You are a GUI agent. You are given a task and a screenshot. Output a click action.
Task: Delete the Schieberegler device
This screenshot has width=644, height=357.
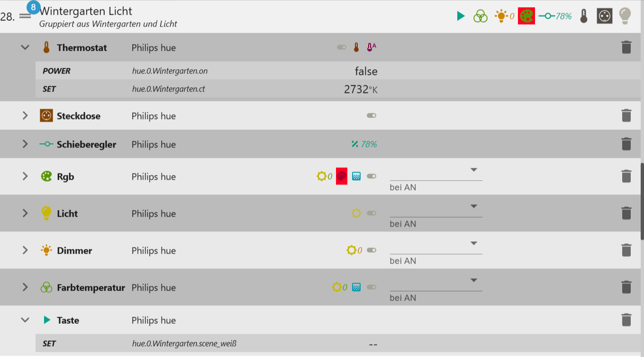point(626,144)
